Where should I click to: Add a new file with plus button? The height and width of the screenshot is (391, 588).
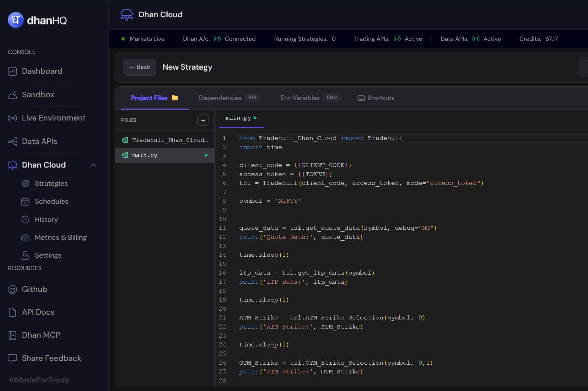(203, 120)
